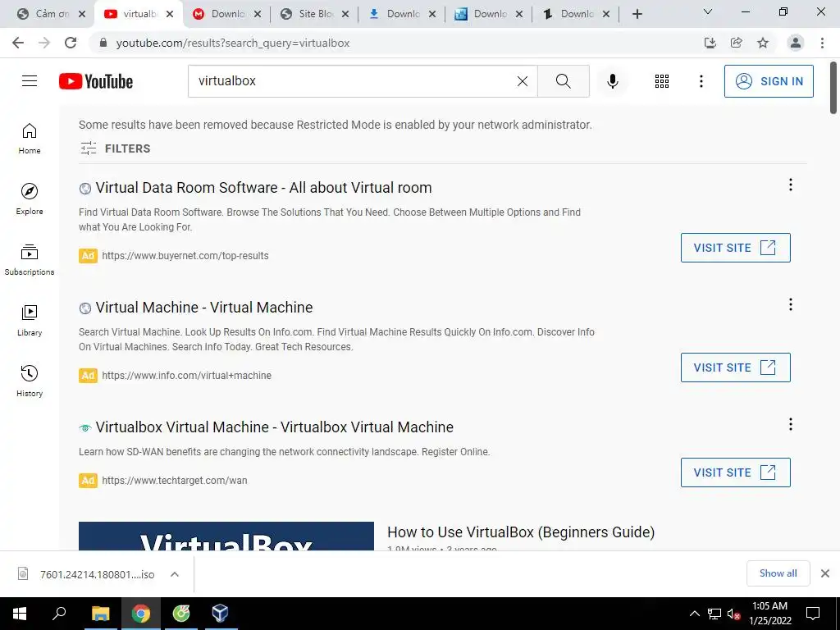The image size is (840, 630).
Task: Open the YouTube apps grid
Action: (662, 81)
